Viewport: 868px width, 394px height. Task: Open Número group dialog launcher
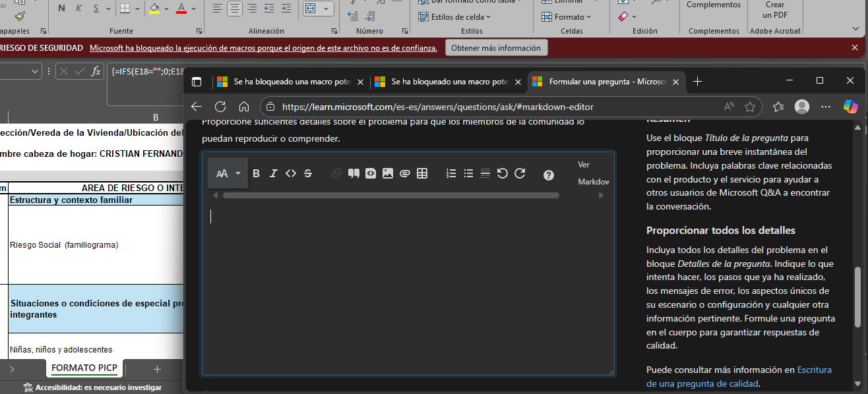tap(404, 31)
